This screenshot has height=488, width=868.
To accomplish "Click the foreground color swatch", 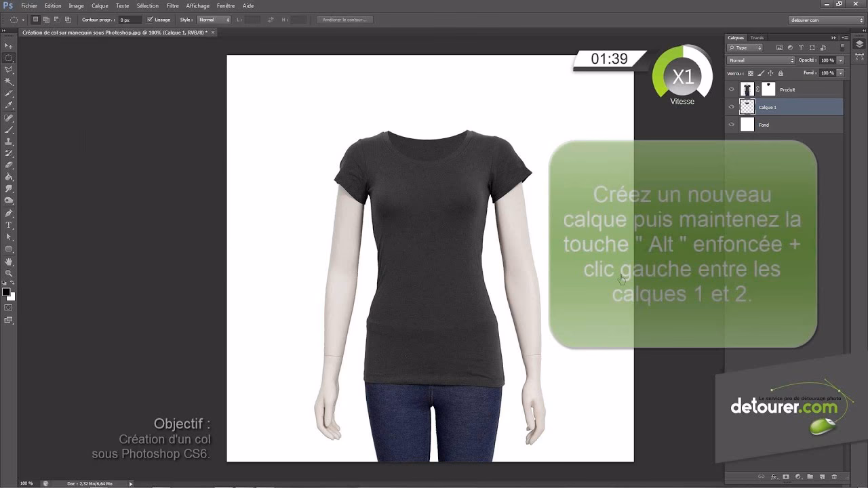I will pos(6,291).
